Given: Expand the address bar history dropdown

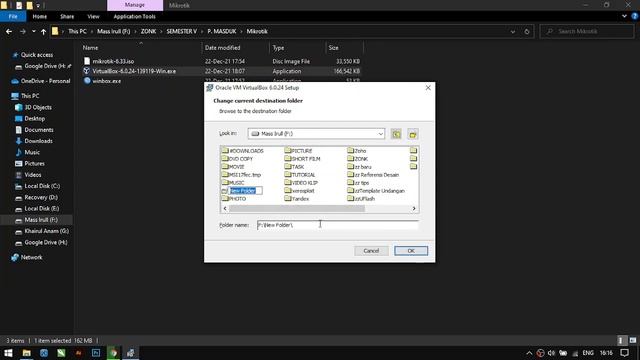Looking at the screenshot, I should pos(513,31).
